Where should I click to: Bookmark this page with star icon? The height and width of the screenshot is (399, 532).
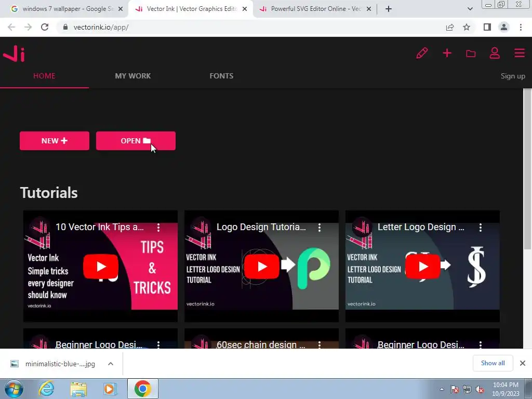tap(467, 27)
